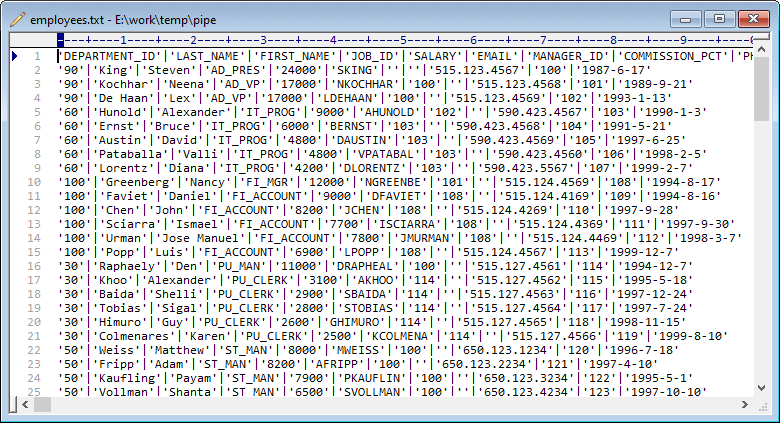This screenshot has height=423, width=780.
Task: Select line number 20 in the gutter
Action: coord(34,322)
